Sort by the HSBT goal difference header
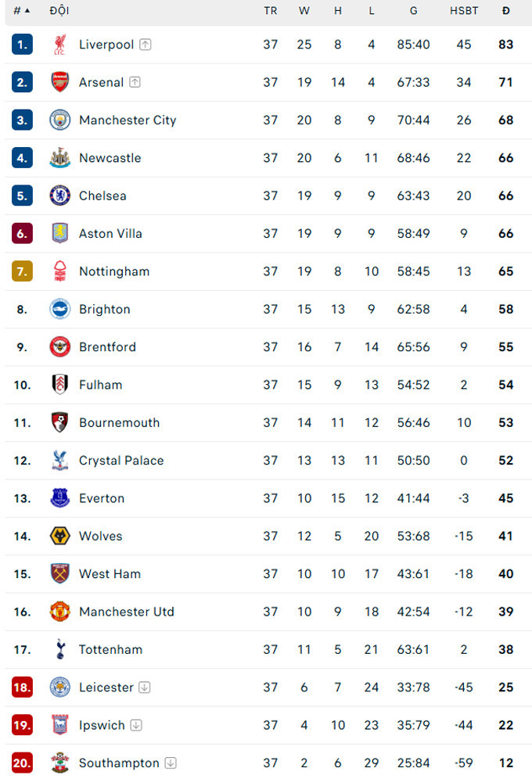The width and height of the screenshot is (532, 779). (x=464, y=11)
